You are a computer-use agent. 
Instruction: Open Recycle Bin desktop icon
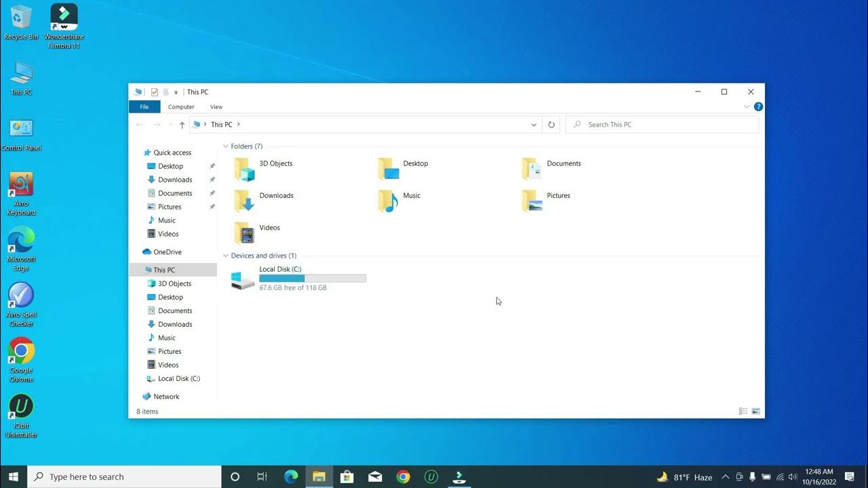click(21, 22)
